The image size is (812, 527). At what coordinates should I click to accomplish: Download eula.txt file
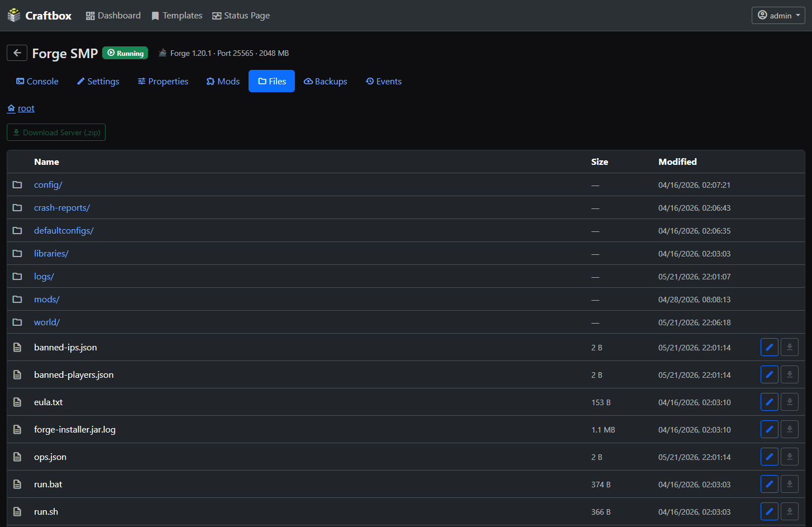tap(790, 402)
